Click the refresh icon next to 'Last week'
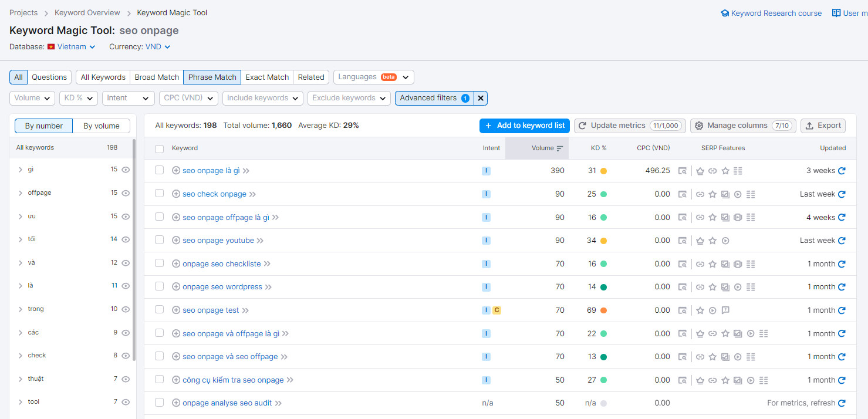Viewport: 868px width, 419px height. (x=842, y=194)
